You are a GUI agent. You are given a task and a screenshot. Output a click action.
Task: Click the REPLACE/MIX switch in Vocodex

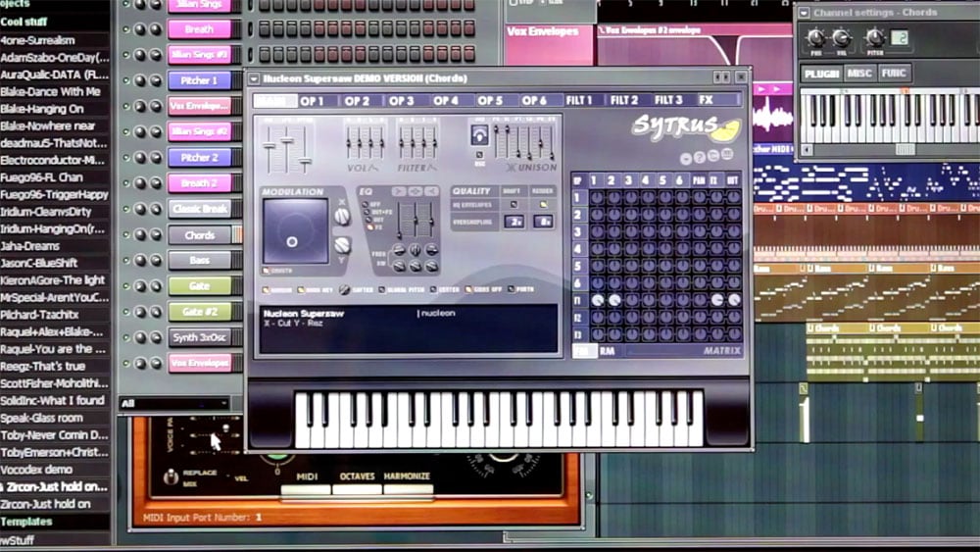click(x=171, y=477)
